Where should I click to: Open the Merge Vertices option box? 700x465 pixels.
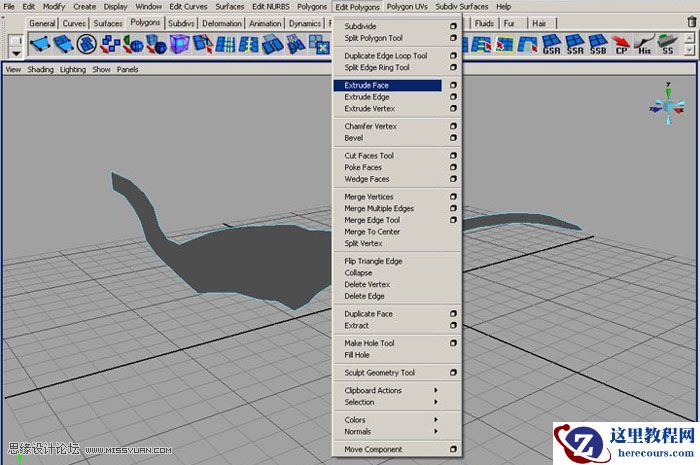pos(453,197)
